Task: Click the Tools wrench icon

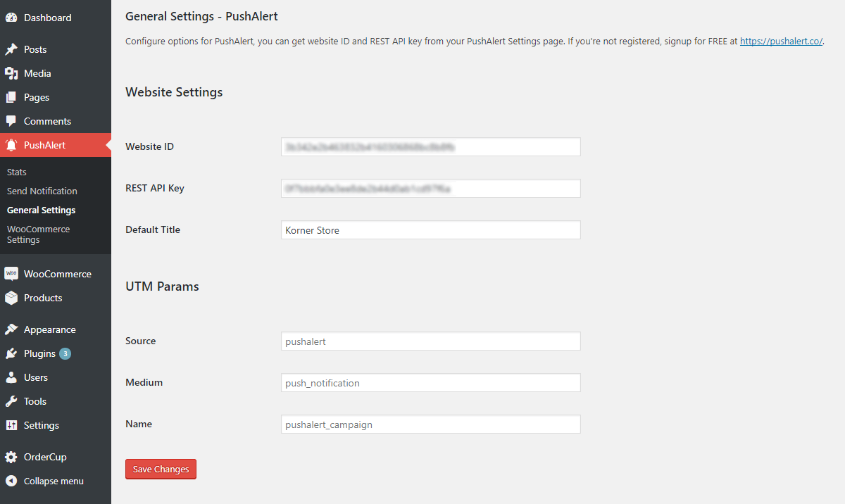Action: click(11, 401)
